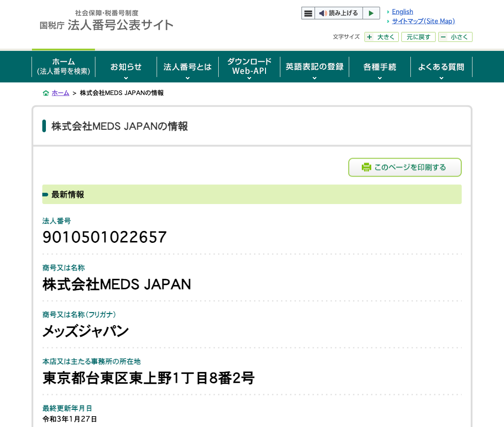Expand chevron under お知らせ
Viewport: 504px width, 427px height.
[126, 78]
